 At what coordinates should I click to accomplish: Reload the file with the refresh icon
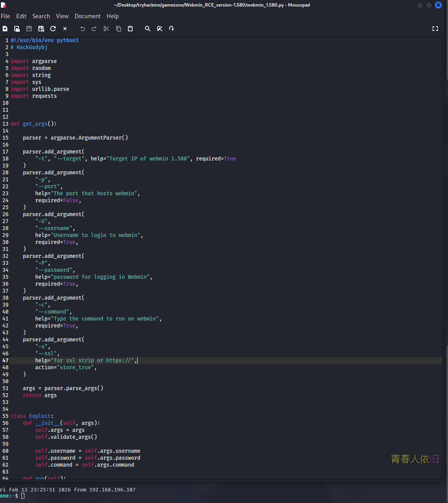coord(53,29)
